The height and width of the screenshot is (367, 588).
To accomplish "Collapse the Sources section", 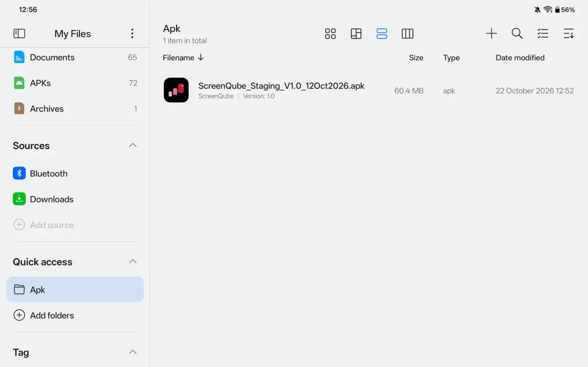I will (x=133, y=146).
